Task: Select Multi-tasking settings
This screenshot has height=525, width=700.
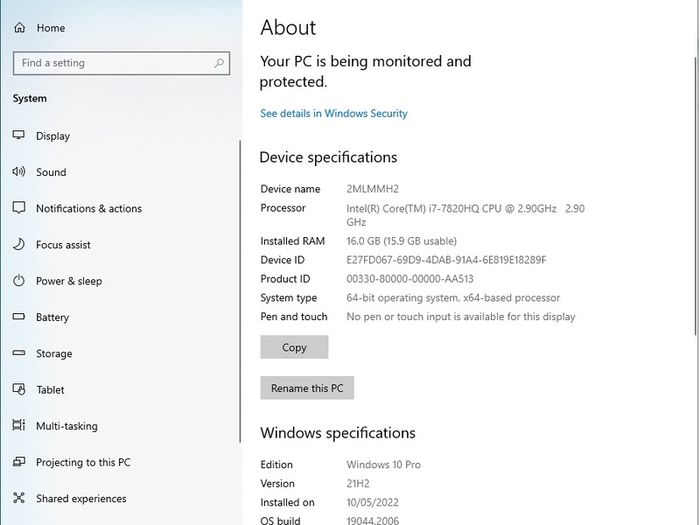Action: (67, 426)
